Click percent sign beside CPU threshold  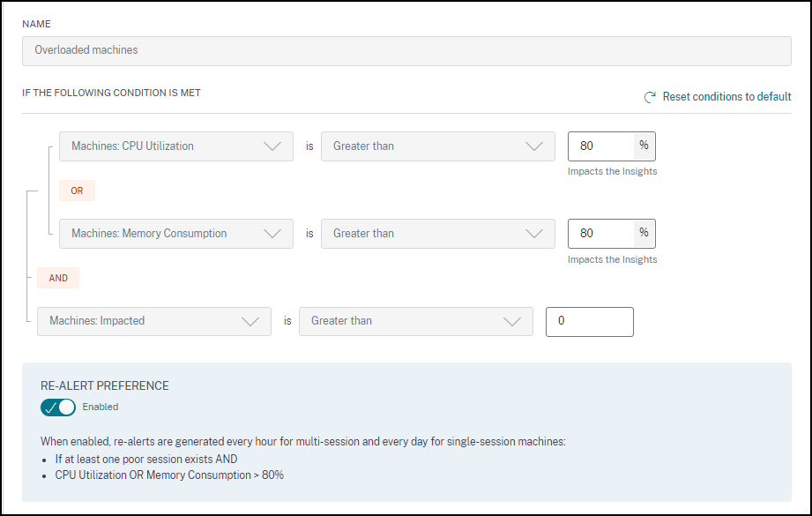(x=644, y=146)
